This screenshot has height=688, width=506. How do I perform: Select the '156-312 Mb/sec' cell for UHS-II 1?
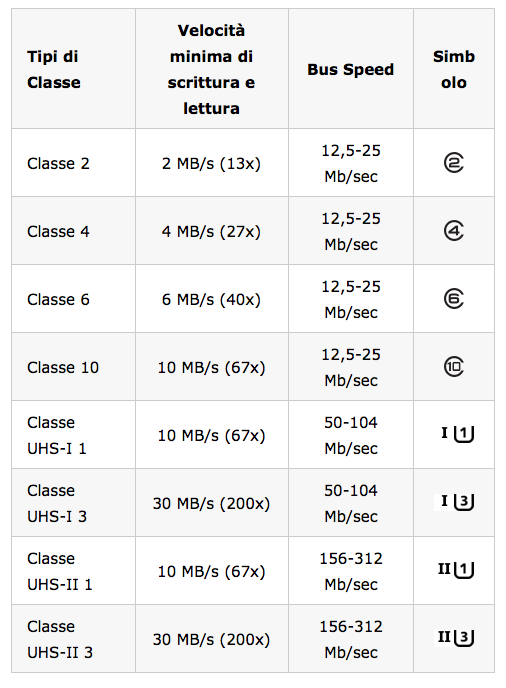351,571
